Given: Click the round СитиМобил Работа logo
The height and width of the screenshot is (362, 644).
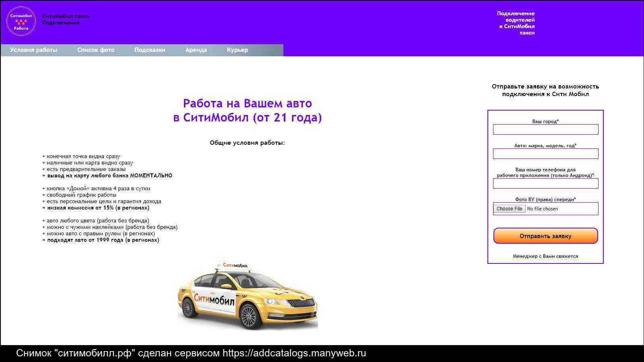Looking at the screenshot, I should [21, 21].
